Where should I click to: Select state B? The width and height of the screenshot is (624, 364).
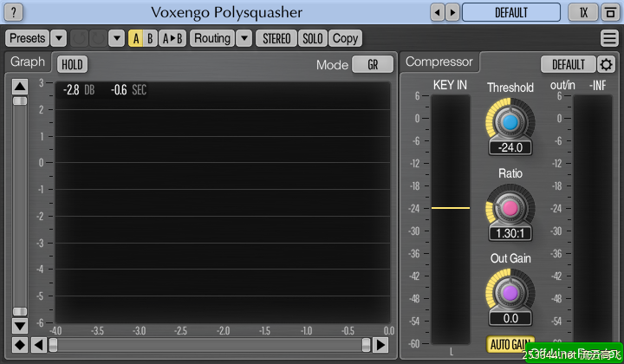[150, 38]
